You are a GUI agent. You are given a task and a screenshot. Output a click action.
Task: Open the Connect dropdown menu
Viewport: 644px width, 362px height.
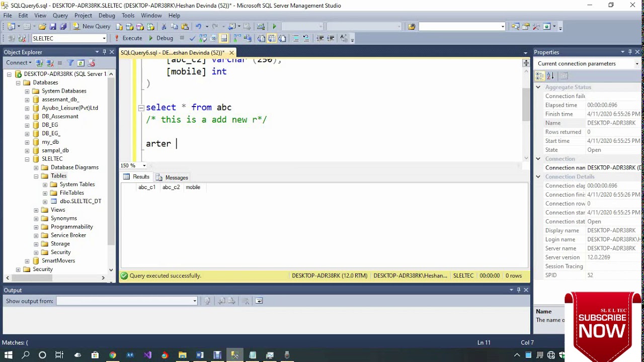19,63
